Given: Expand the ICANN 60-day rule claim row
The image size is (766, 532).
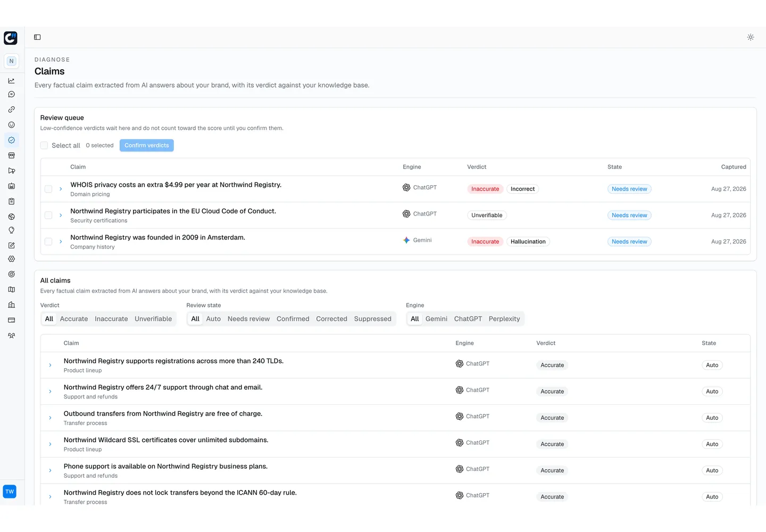Looking at the screenshot, I should click(51, 497).
